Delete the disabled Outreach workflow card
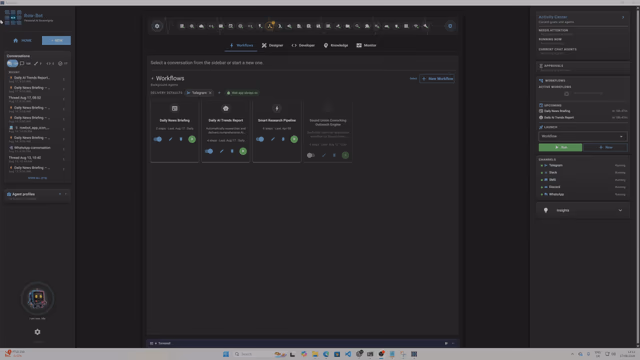The height and width of the screenshot is (360, 640). point(334,155)
